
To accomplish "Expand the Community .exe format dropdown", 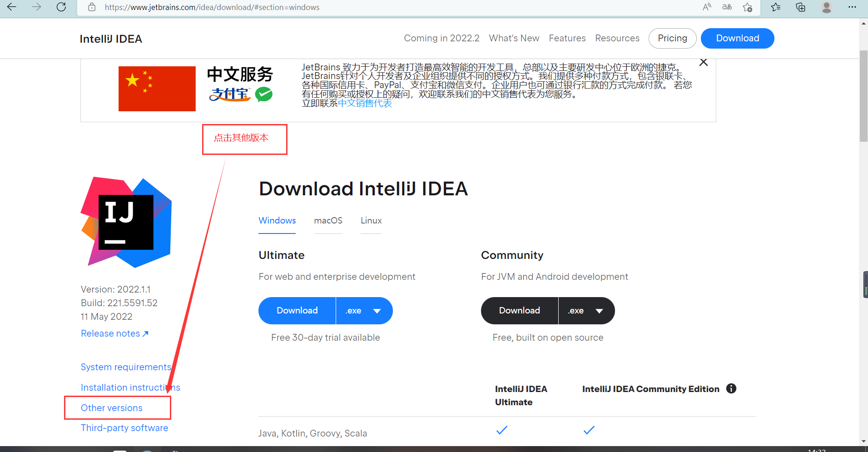I will pyautogui.click(x=586, y=311).
